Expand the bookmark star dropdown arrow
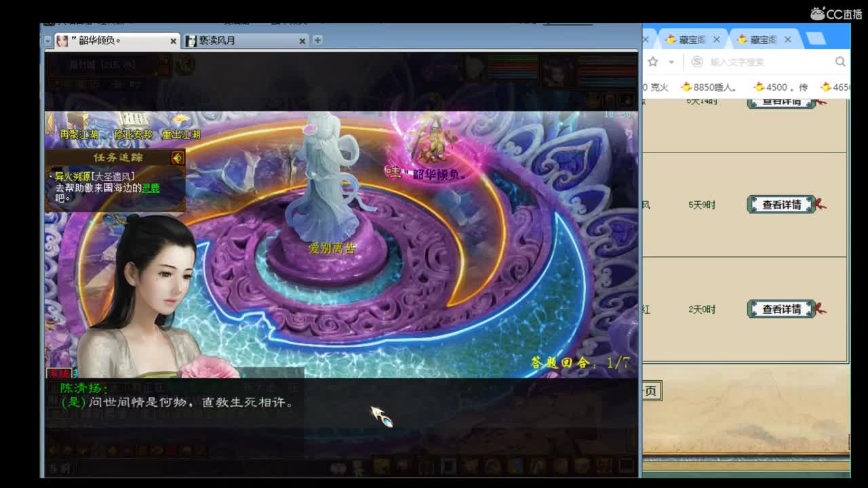 (671, 62)
